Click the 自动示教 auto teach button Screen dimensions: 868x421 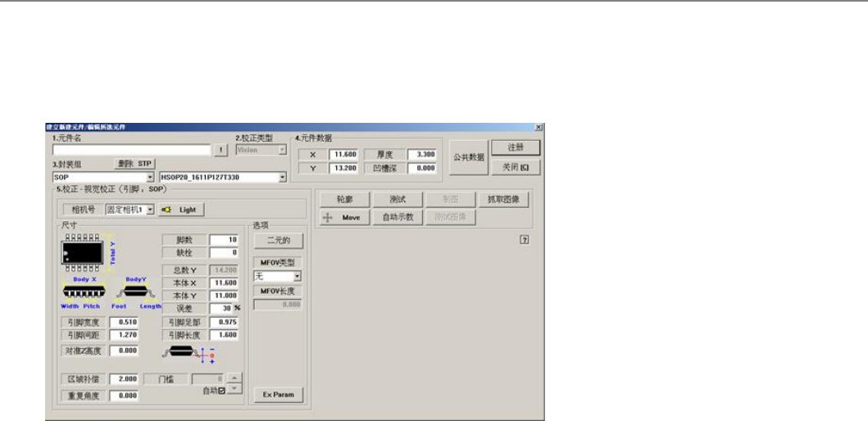398,218
